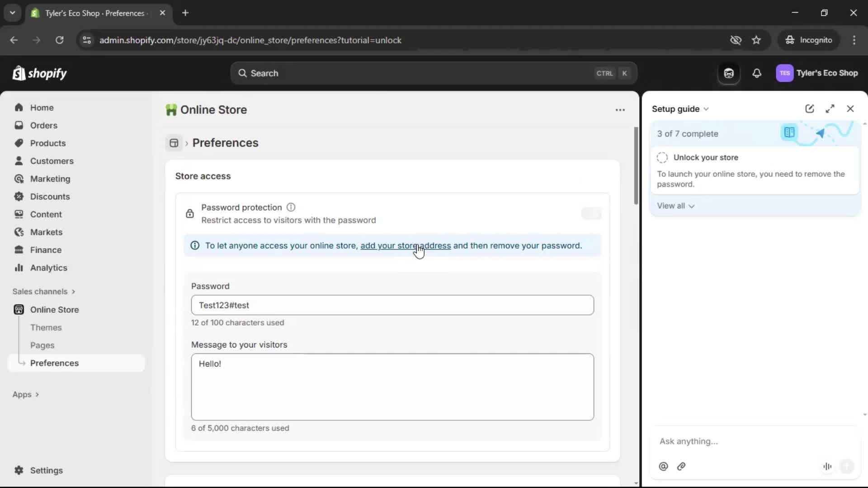Viewport: 868px width, 488px height.
Task: Toggle incognito browser mode indicator
Action: pyautogui.click(x=809, y=40)
